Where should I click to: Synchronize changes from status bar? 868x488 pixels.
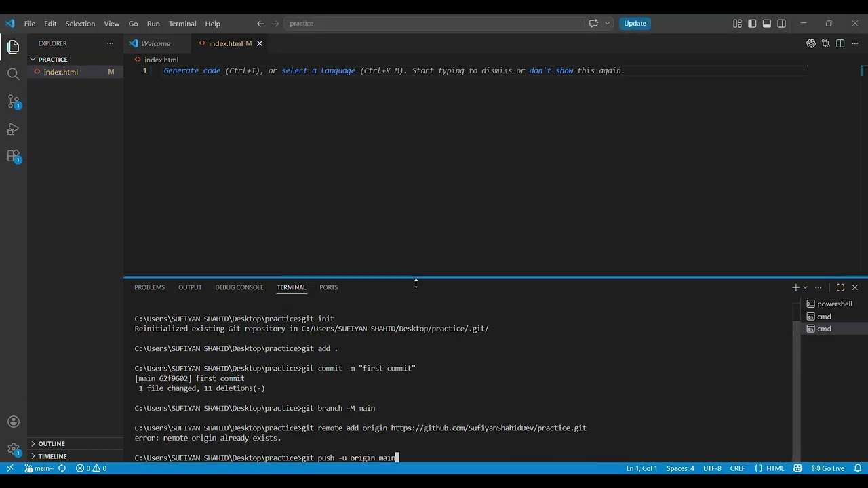click(x=62, y=468)
